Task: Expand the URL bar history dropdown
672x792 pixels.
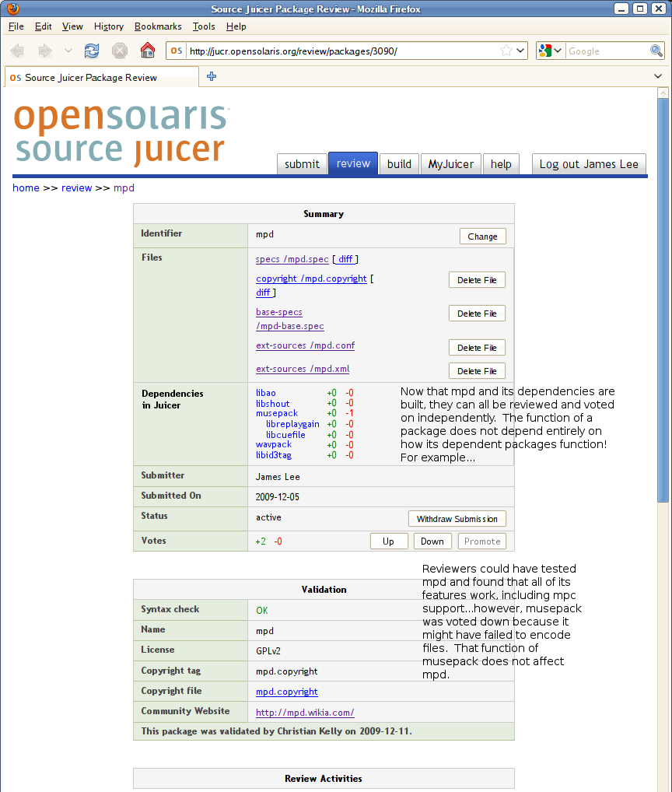Action: click(520, 51)
